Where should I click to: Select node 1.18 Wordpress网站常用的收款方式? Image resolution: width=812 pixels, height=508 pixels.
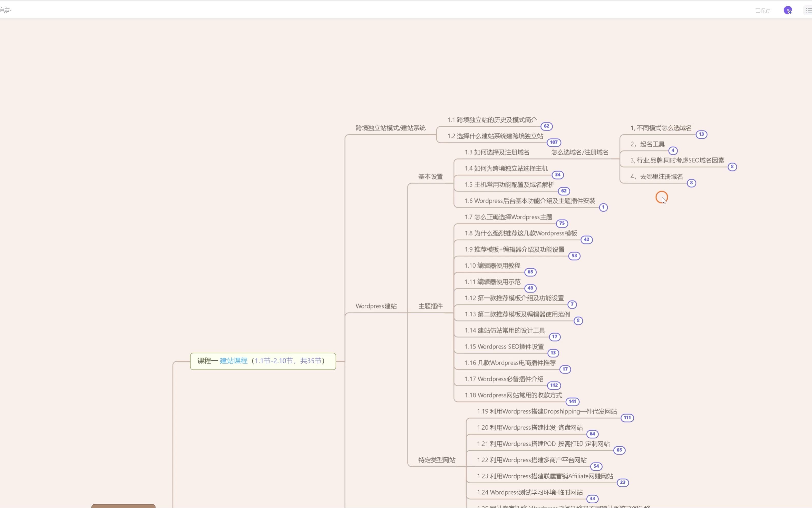point(513,395)
